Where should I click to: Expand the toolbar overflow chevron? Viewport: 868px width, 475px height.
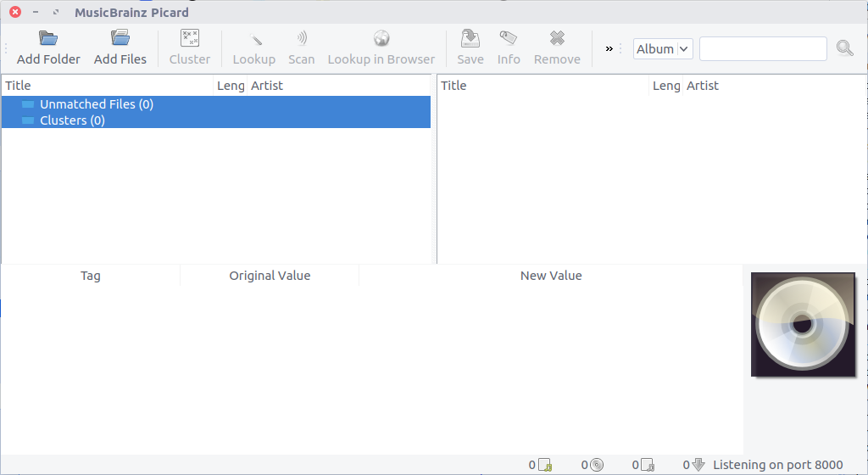click(x=609, y=49)
